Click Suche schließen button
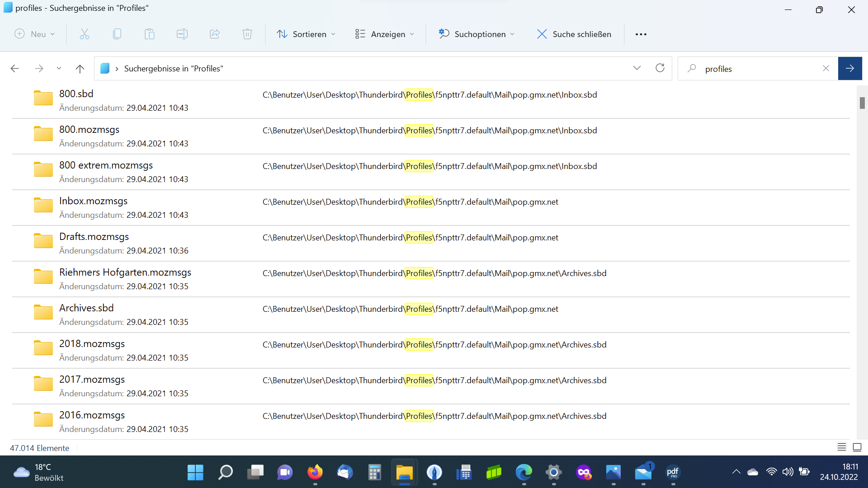868x488 pixels. [574, 34]
